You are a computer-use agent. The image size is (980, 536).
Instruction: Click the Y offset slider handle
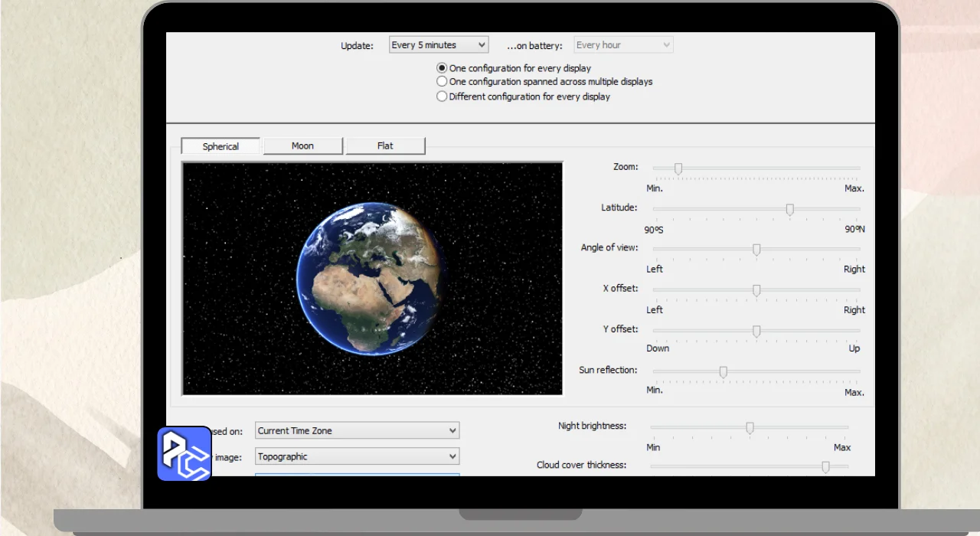(x=756, y=331)
